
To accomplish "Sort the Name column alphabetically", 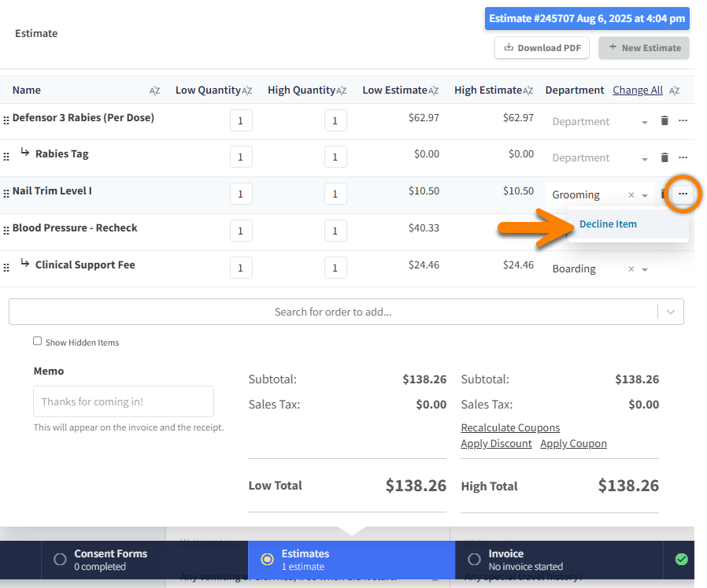I will [x=154, y=91].
